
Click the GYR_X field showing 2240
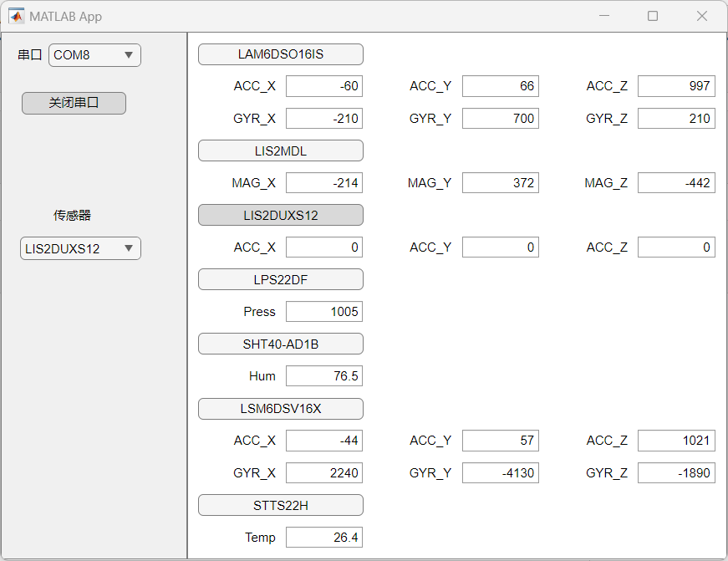click(324, 472)
